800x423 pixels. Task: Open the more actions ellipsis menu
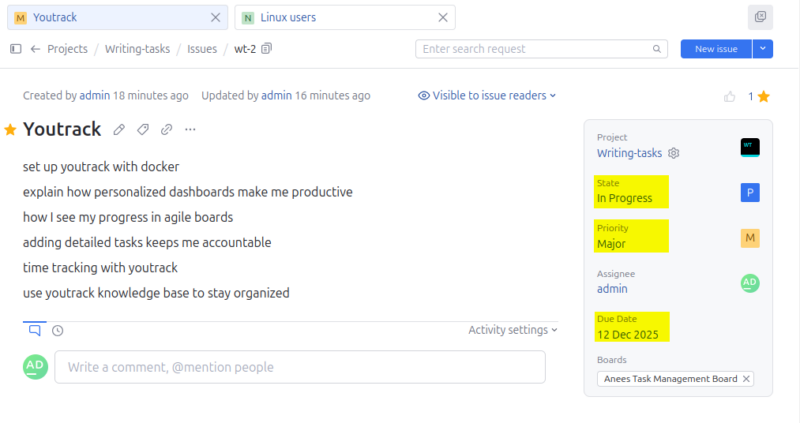pyautogui.click(x=190, y=130)
